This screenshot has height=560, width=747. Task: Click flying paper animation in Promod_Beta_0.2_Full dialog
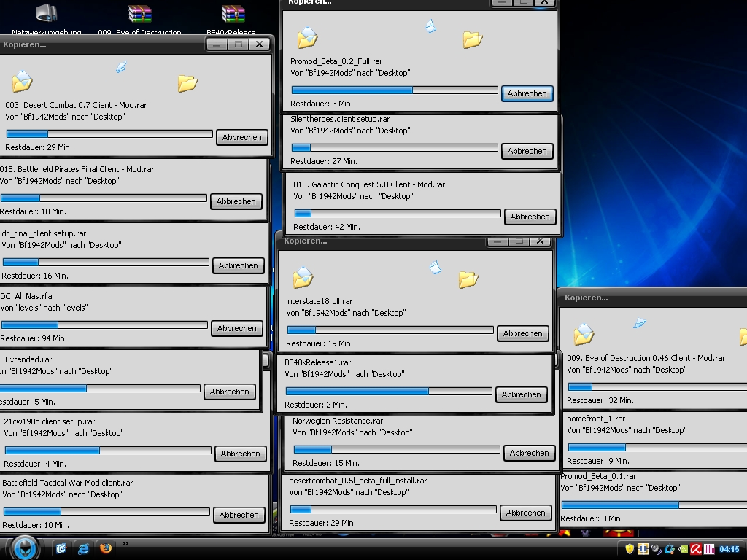(430, 26)
